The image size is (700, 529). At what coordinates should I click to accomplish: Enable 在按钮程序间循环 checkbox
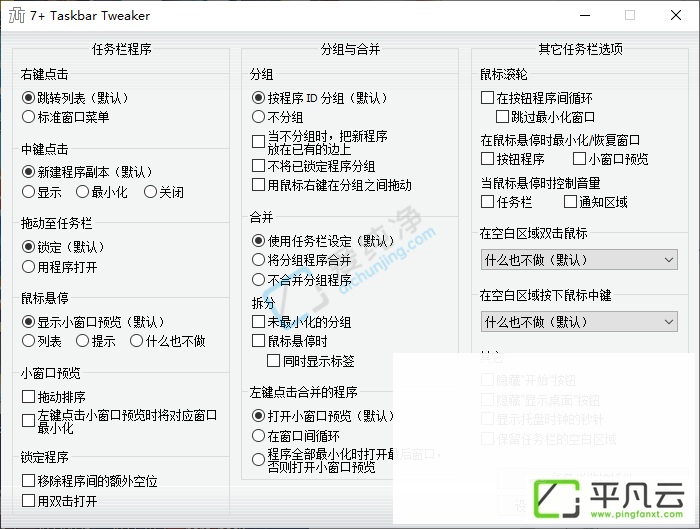pyautogui.click(x=487, y=98)
